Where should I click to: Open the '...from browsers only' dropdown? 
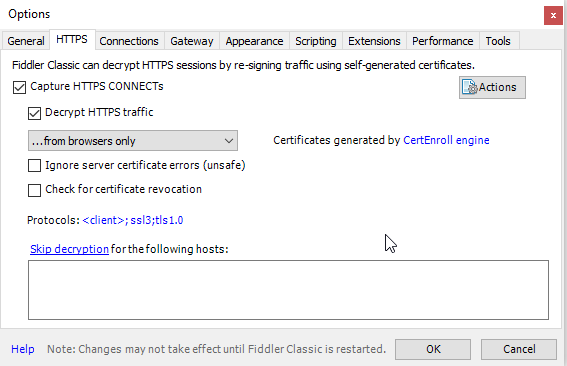click(x=133, y=141)
